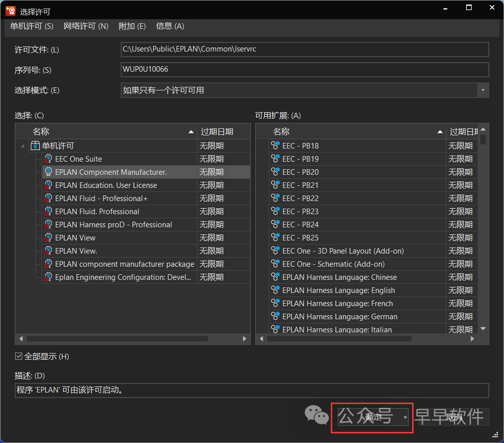This screenshot has height=443, width=504.
Task: Click the EPLAN Education User License icon
Action: point(48,185)
